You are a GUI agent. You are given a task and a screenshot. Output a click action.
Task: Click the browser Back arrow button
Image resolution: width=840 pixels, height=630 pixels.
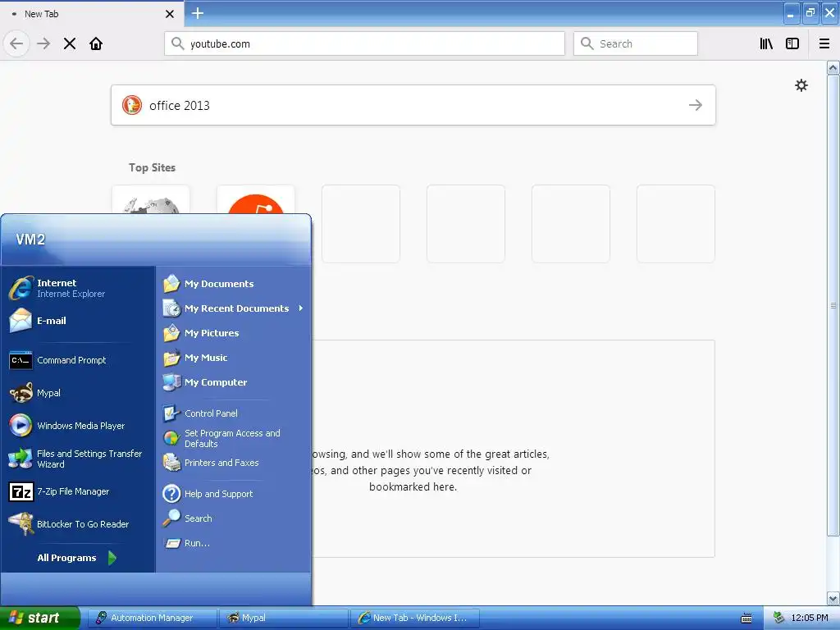pos(16,43)
